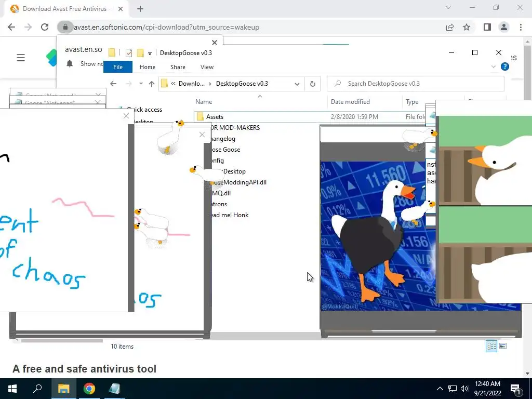Viewport: 532px width, 399px height.
Task: Focus the Search DesktopGoose v0.3 box
Action: point(416,84)
